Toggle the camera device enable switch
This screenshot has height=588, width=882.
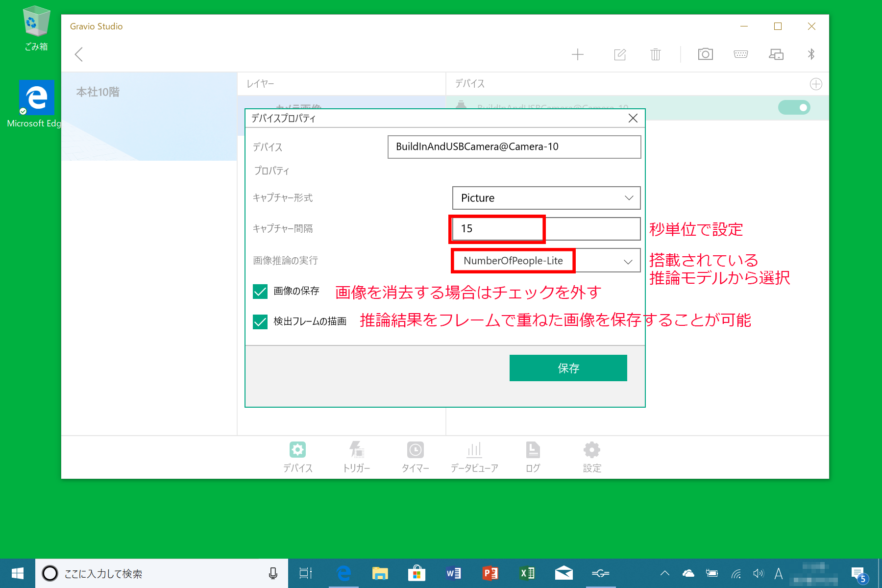point(794,107)
